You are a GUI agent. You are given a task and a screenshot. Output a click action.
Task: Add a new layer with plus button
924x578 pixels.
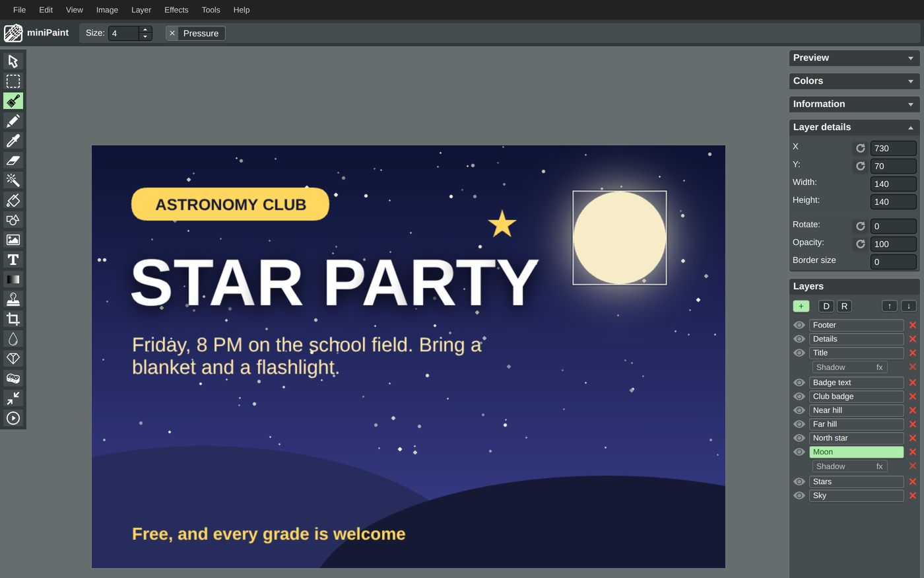[x=801, y=306]
